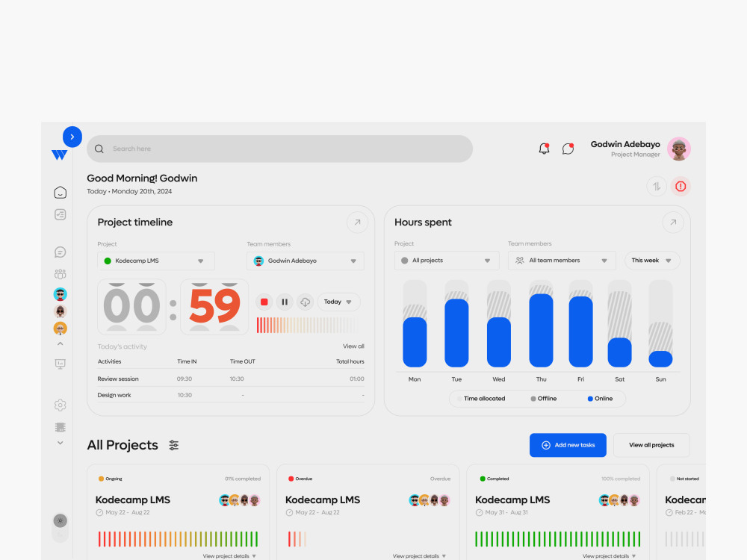Open Godwin Adebayo team member dropdown
This screenshot has width=747, height=560.
click(306, 261)
